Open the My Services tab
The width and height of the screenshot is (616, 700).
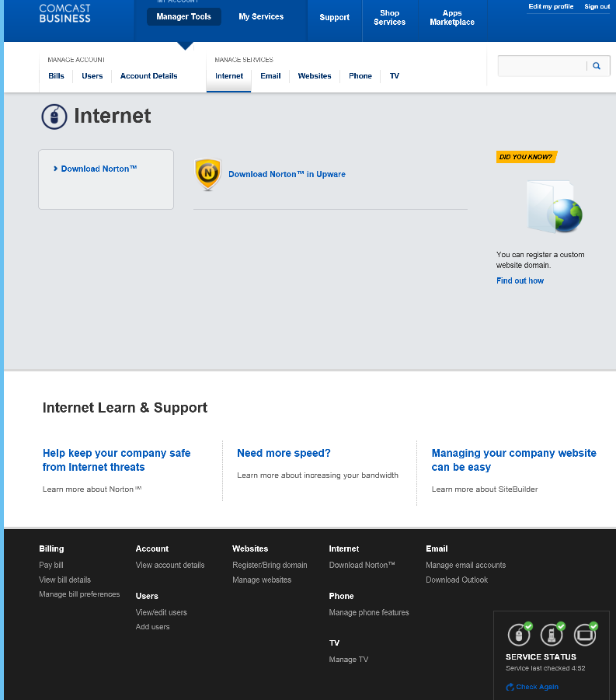[x=261, y=16]
